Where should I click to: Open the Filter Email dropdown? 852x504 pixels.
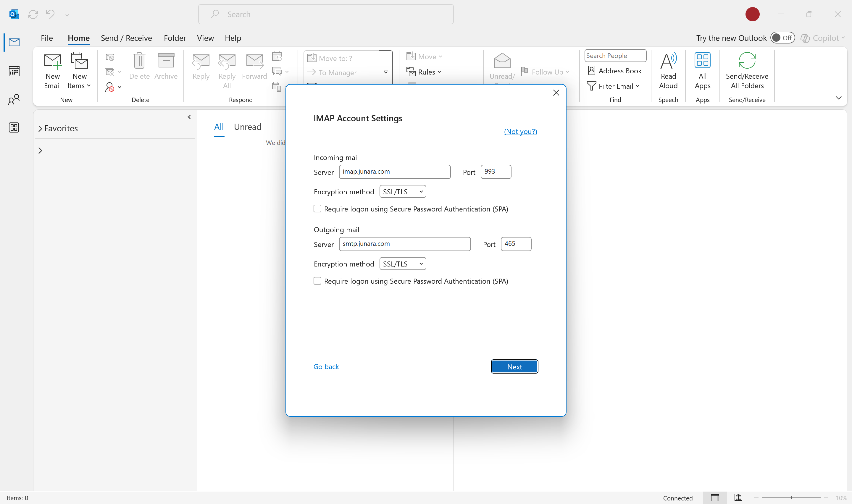click(613, 86)
